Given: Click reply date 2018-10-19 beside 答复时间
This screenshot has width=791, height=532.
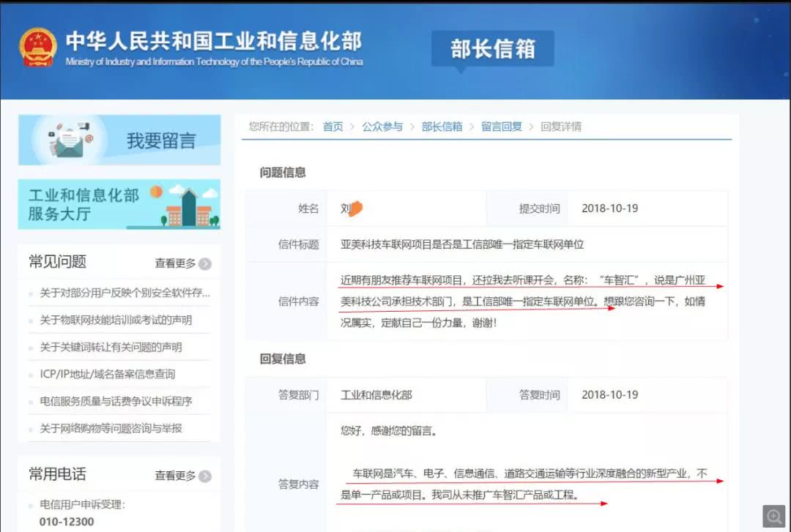Looking at the screenshot, I should click(609, 395).
